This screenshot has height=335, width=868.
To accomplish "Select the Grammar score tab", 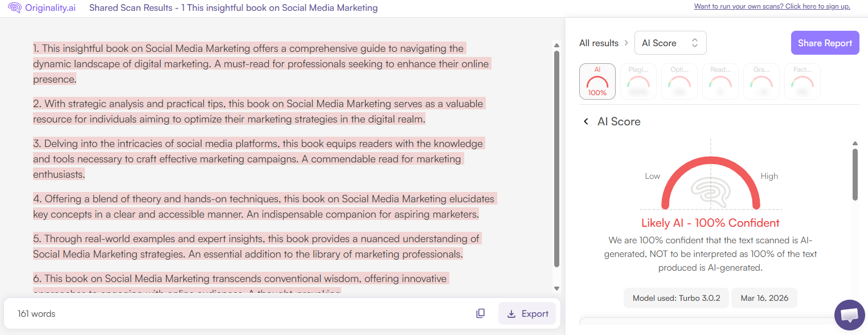I will click(761, 81).
